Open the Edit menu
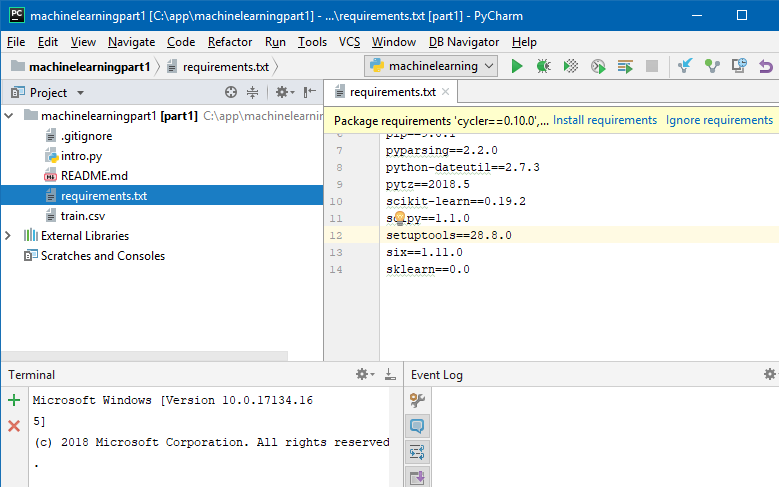Image resolution: width=779 pixels, height=487 pixels. point(48,42)
